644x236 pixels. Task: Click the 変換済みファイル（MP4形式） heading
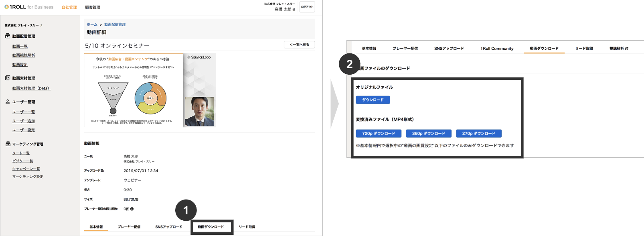point(385,120)
